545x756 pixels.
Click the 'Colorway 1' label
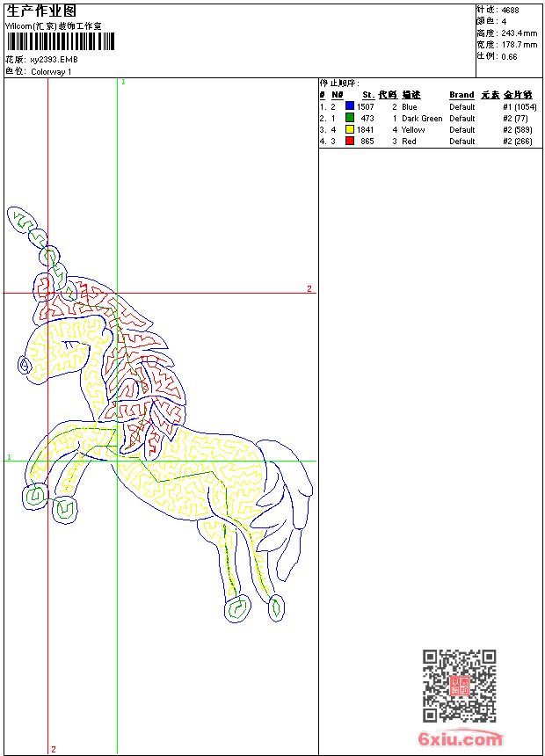point(51,72)
